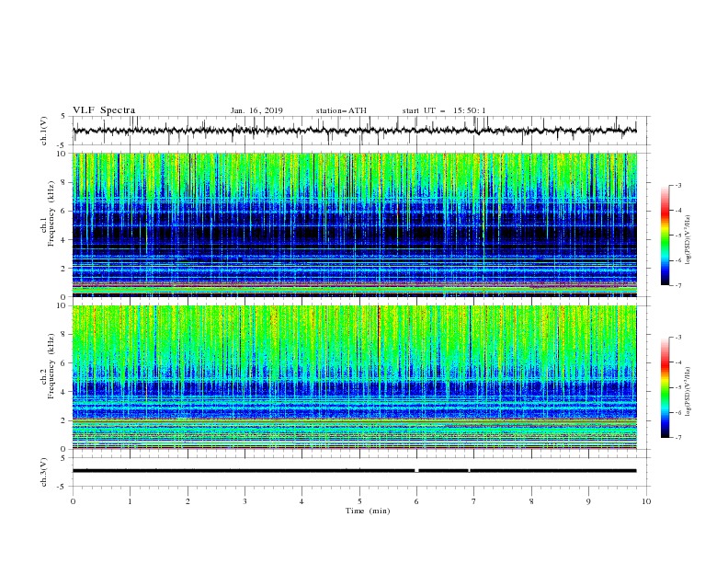728x563 pixels.
Task: Click the ch.1 spectrogram color scale bar
Action: pyautogui.click(x=665, y=236)
